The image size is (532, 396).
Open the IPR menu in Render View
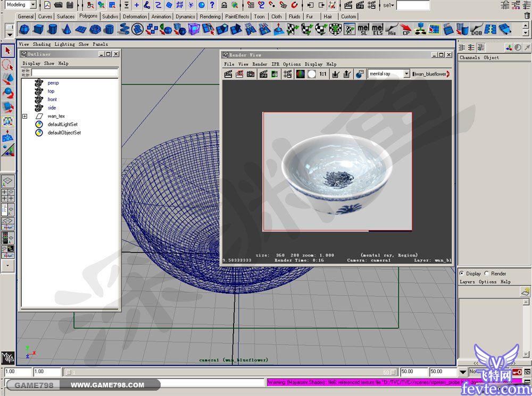tap(275, 64)
